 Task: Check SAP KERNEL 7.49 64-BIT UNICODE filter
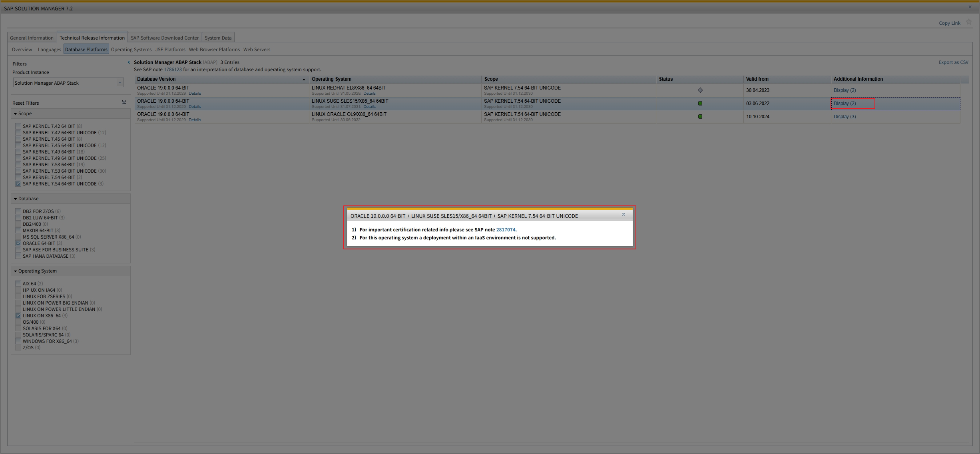click(18, 158)
